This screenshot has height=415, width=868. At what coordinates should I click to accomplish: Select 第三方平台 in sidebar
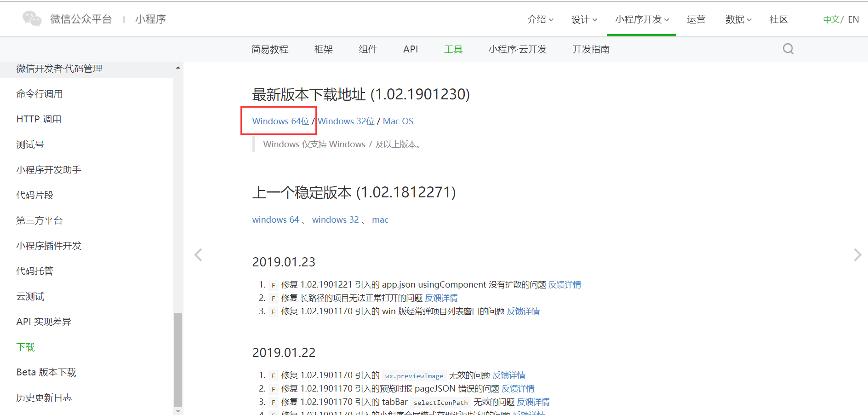coord(40,220)
